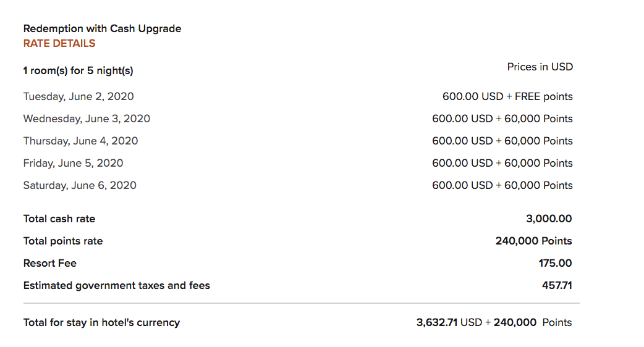The image size is (644, 347).
Task: Click the Prices in USD label
Action: point(540,67)
